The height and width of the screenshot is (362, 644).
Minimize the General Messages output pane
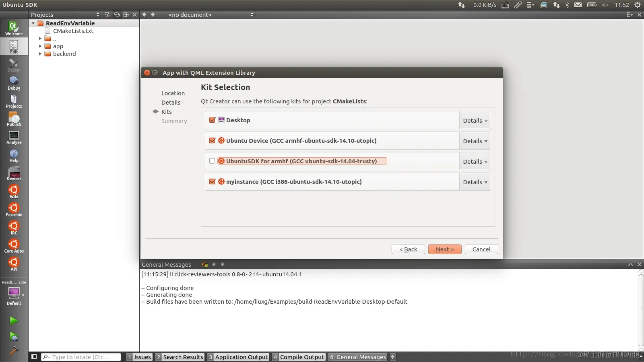pyautogui.click(x=631, y=265)
